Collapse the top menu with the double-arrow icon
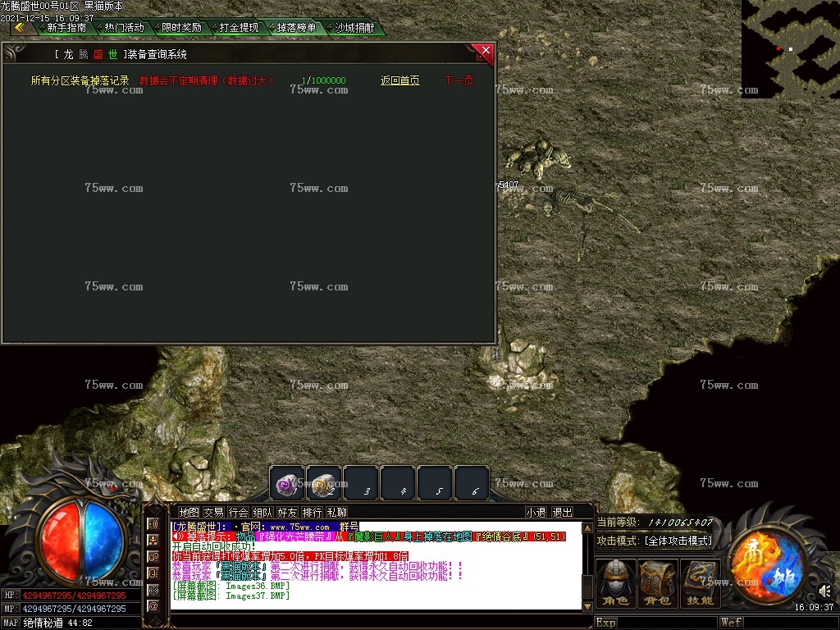840x630 pixels. 20,28
